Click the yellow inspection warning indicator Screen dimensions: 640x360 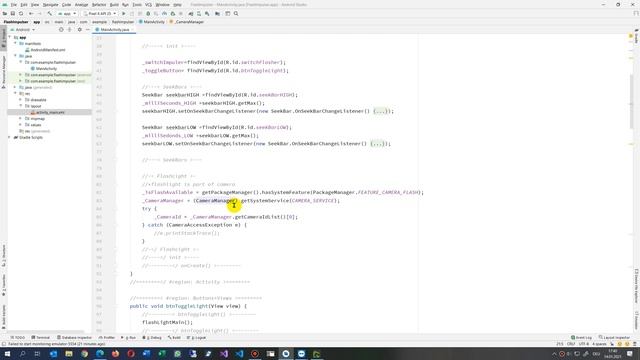(x=631, y=37)
